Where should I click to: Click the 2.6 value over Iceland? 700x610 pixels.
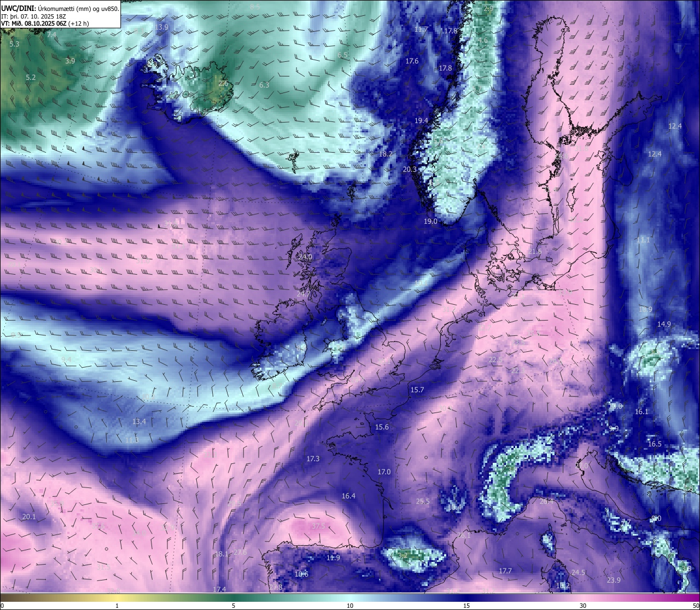(x=223, y=84)
